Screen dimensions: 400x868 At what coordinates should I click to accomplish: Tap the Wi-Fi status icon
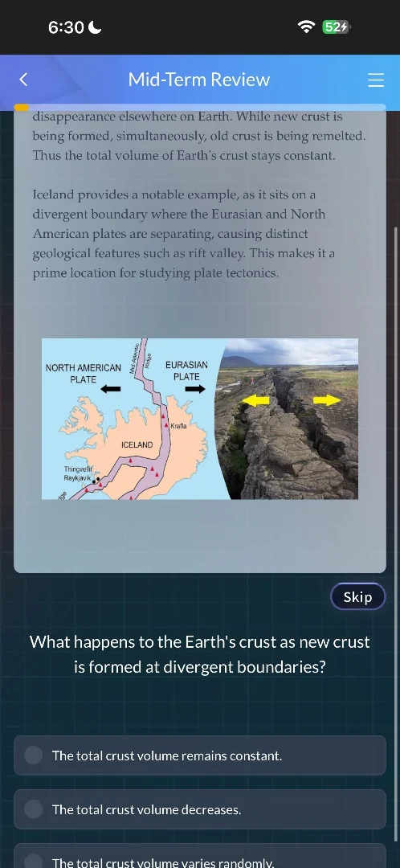tap(306, 27)
